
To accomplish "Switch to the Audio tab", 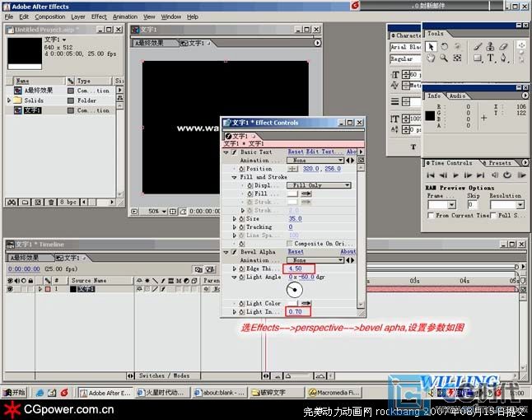I will (x=457, y=96).
